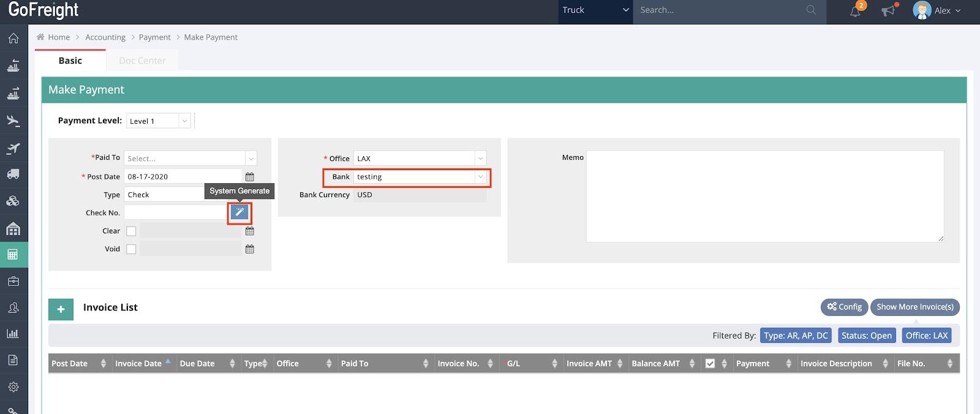Click the green add invoice plus button
The width and height of the screenshot is (980, 414).
(x=61, y=309)
